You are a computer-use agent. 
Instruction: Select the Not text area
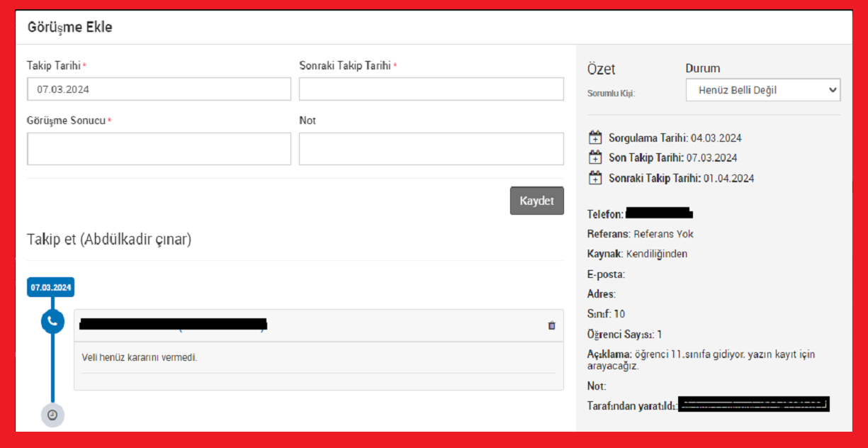click(431, 149)
